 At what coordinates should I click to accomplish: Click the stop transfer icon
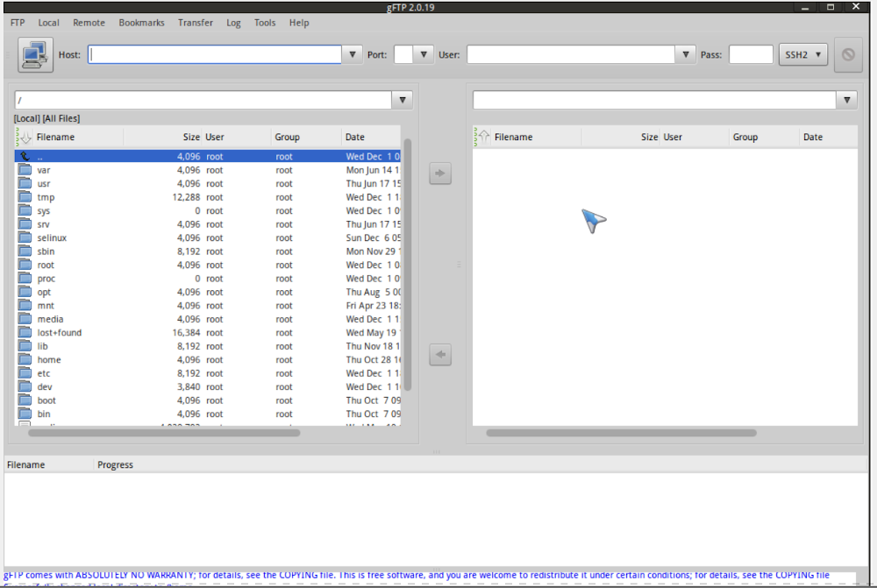tap(848, 55)
